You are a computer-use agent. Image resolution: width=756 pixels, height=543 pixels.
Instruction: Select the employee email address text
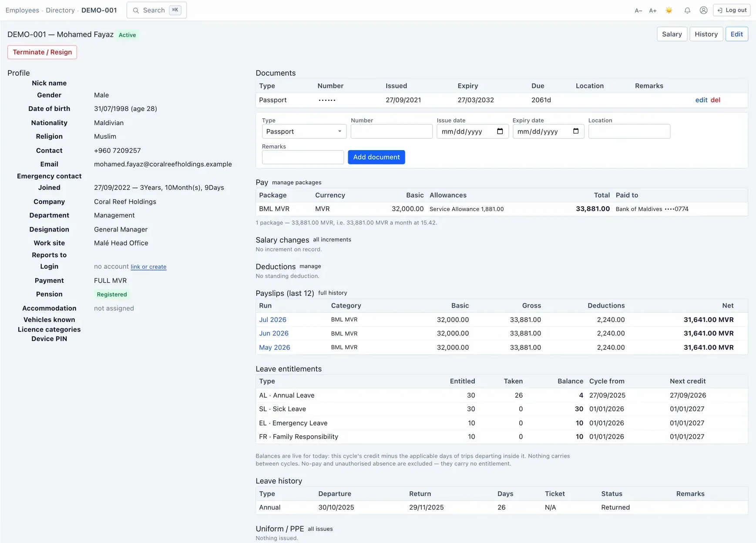(x=163, y=164)
